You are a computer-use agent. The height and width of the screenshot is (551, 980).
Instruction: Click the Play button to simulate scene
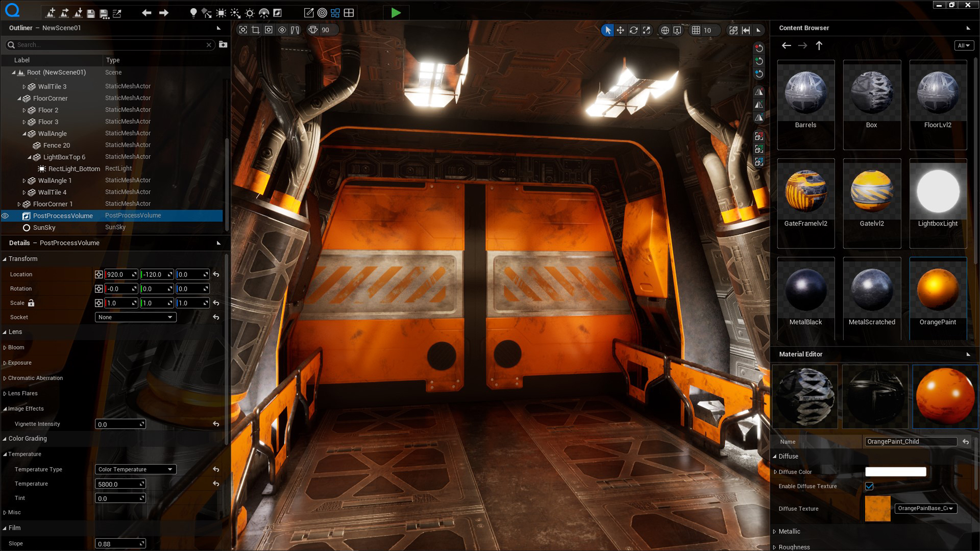pos(396,12)
